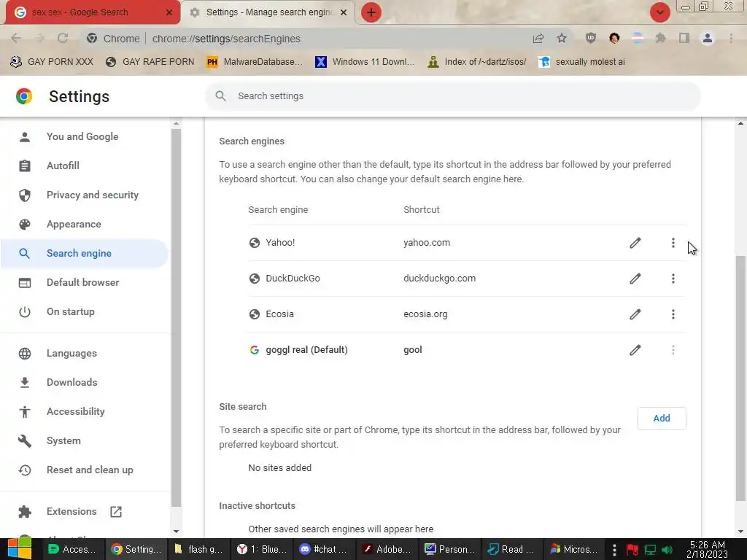The width and height of the screenshot is (747, 560).
Task: Open more actions for Ecosia
Action: [673, 314]
